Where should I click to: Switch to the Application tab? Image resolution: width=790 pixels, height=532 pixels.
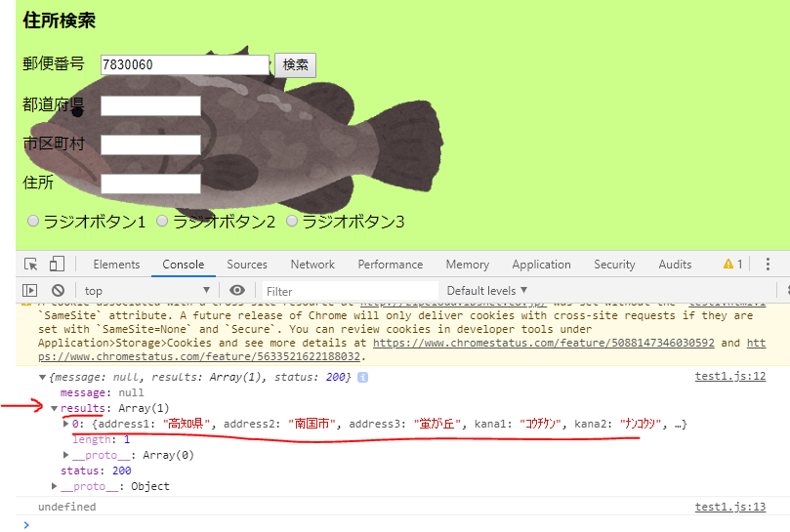pos(542,265)
